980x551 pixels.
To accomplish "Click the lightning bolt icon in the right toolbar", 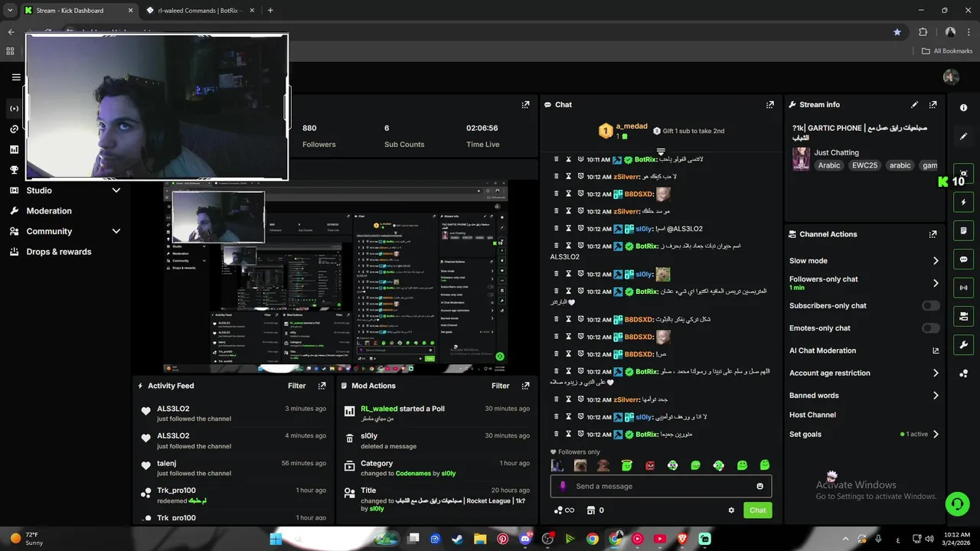I will [x=963, y=202].
